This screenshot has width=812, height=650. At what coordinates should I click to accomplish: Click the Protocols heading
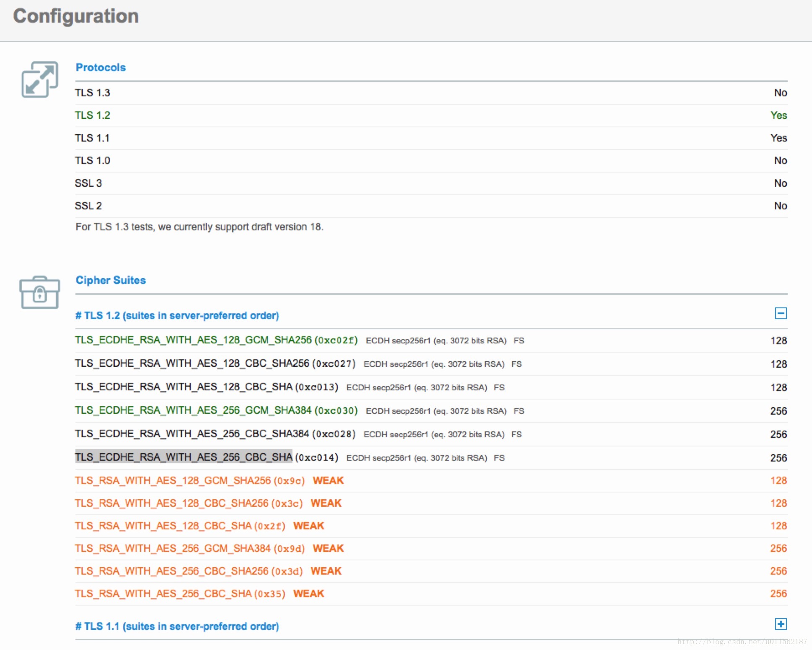tap(101, 67)
